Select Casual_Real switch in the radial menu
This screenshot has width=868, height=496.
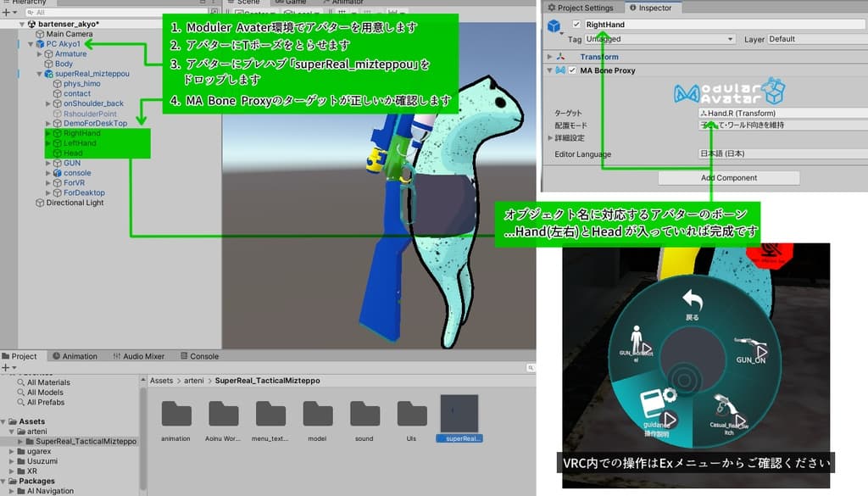(730, 414)
